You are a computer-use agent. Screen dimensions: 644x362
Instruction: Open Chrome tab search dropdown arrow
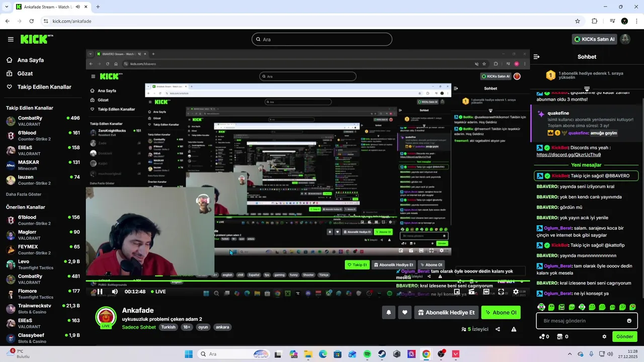click(x=7, y=7)
